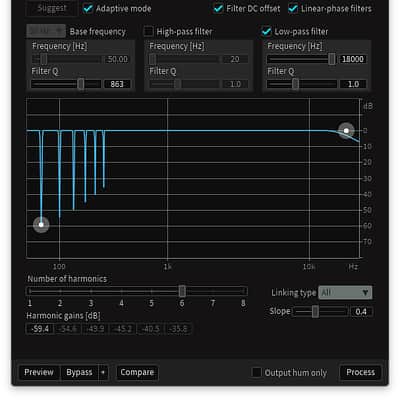Click the Low-pass 18000 frequency field
400x400 pixels.
pyautogui.click(x=353, y=59)
